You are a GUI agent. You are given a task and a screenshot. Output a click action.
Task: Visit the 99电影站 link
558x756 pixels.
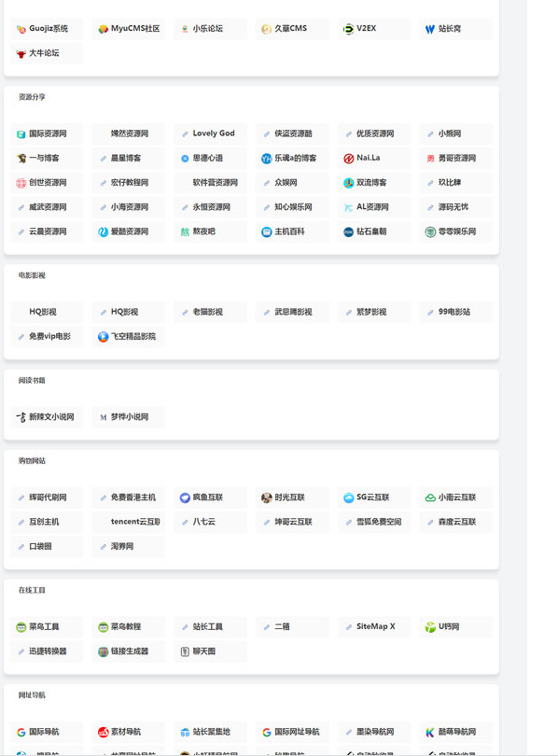[454, 313]
